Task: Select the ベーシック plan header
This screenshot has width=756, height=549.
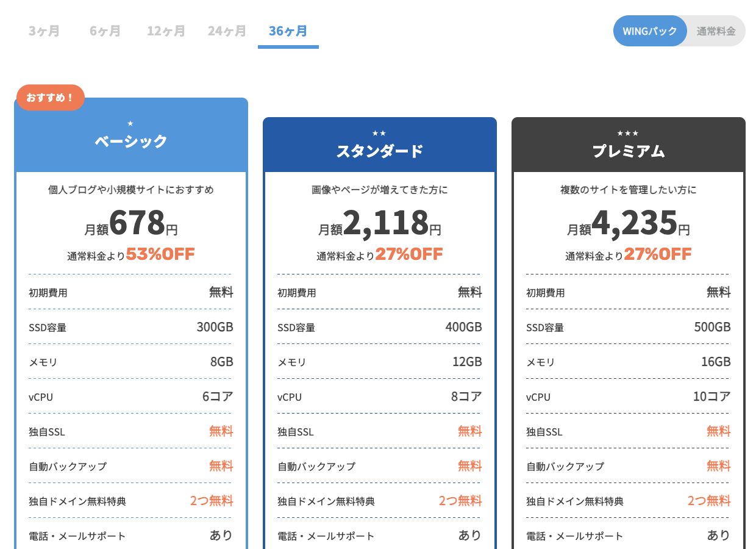Action: point(130,142)
